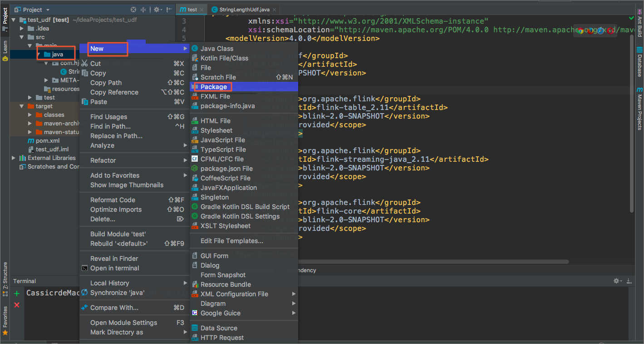Screen dimensions: 644x344
Task: Select package.json File
Action: 243,169
